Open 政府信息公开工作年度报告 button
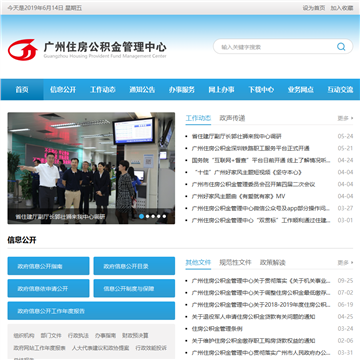Viewport: 360px width, 360px height. pos(91,311)
